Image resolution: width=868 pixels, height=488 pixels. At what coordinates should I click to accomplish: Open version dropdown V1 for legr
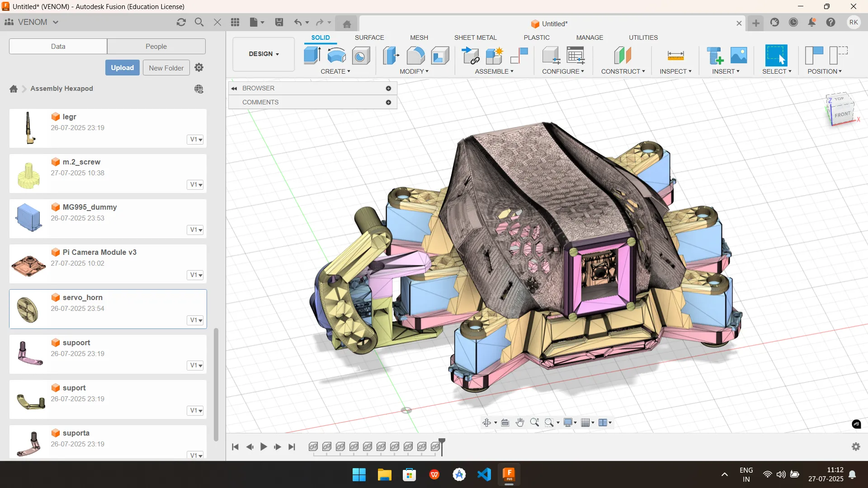pos(196,139)
